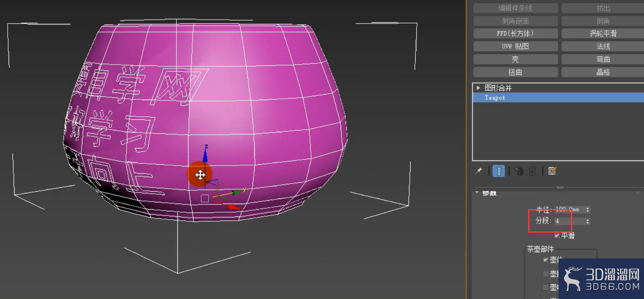Viewport: 644px width, 299px height.
Task: Toggle the 平滑 checkbox
Action: (557, 235)
